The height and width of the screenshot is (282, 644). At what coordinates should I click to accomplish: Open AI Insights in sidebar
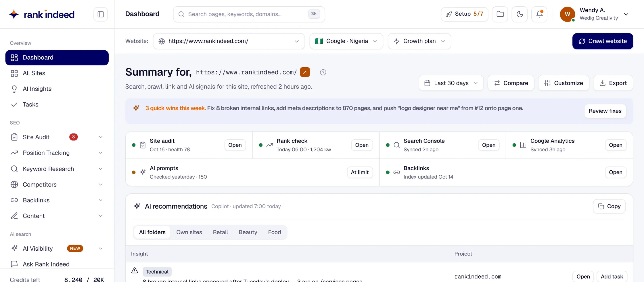pyautogui.click(x=57, y=89)
